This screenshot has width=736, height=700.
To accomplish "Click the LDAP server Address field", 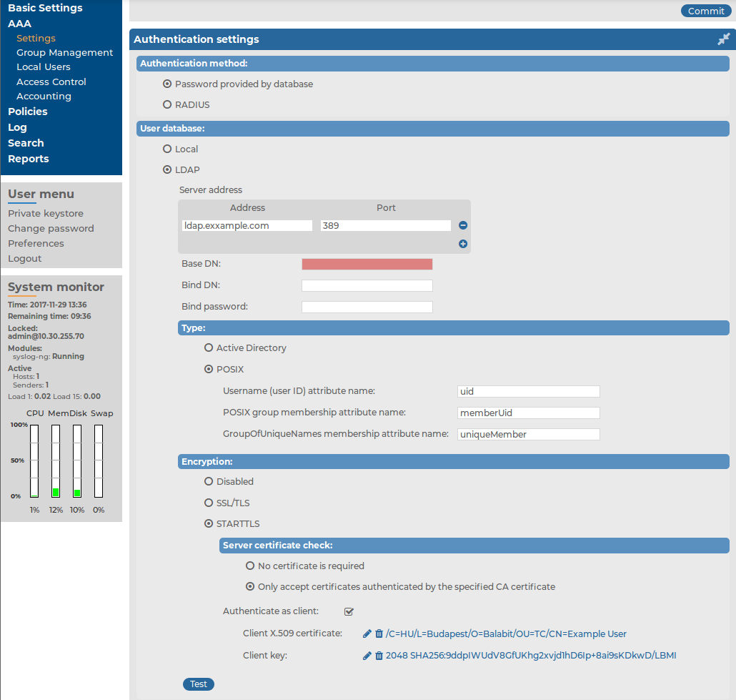I will [x=247, y=225].
